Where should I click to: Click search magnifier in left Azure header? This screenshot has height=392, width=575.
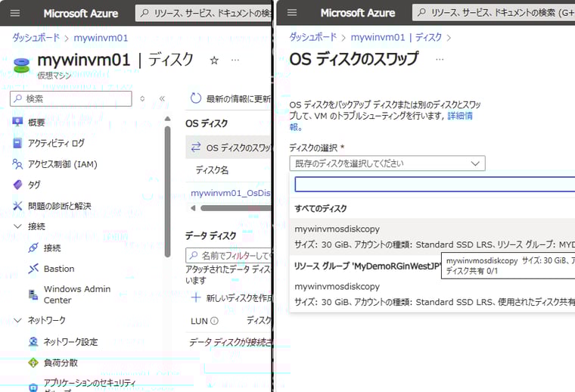click(145, 13)
